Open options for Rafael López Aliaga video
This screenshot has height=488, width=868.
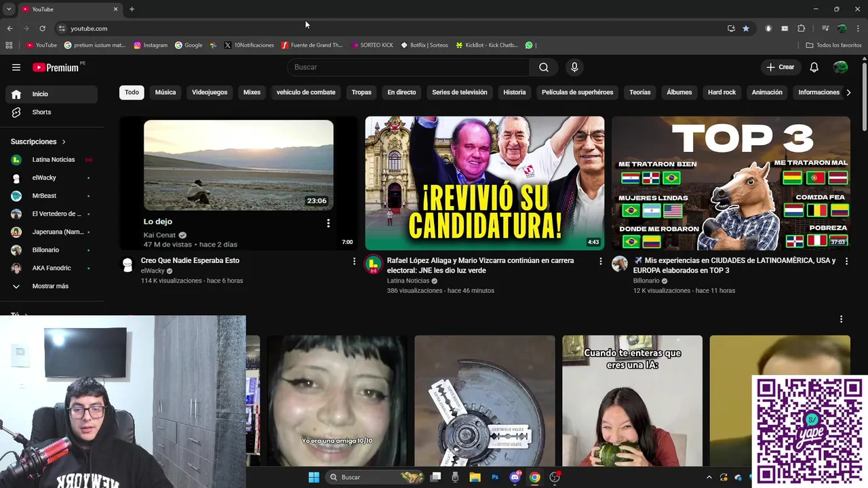[x=600, y=261]
